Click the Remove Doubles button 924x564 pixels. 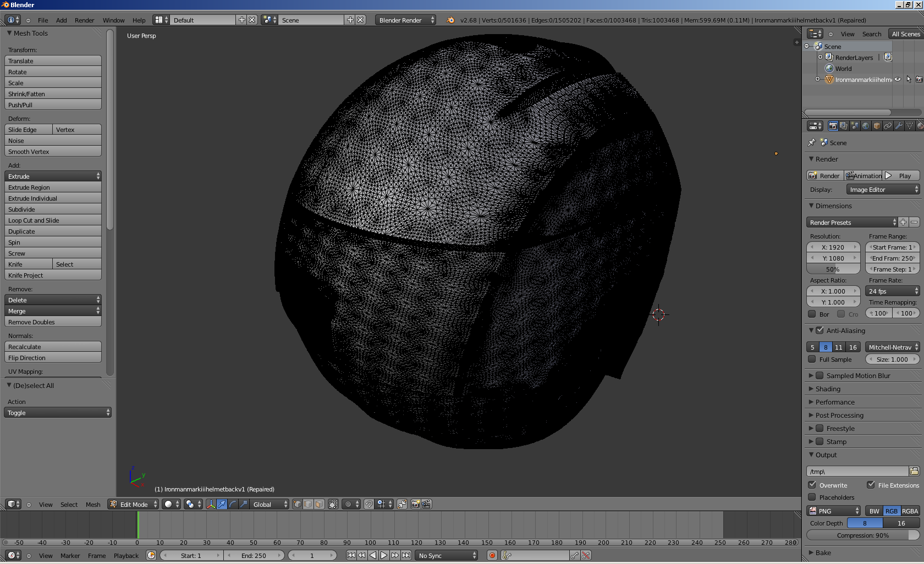coord(53,322)
